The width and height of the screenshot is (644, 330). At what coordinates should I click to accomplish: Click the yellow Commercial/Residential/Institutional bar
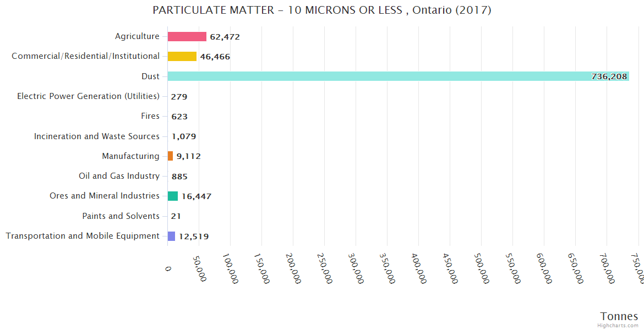(182, 56)
